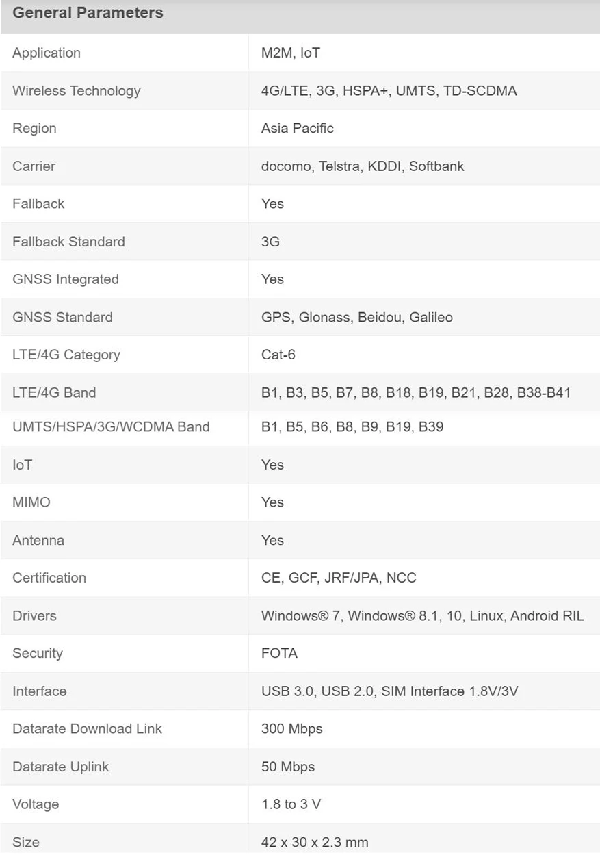Click the LTE/4G Band label
Image resolution: width=600 pixels, height=868 pixels.
[x=54, y=392]
